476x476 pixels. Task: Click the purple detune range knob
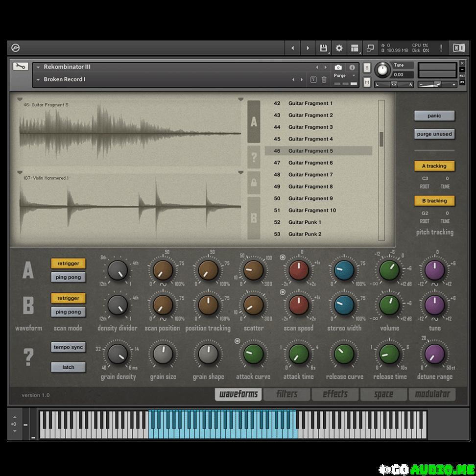coord(434,354)
